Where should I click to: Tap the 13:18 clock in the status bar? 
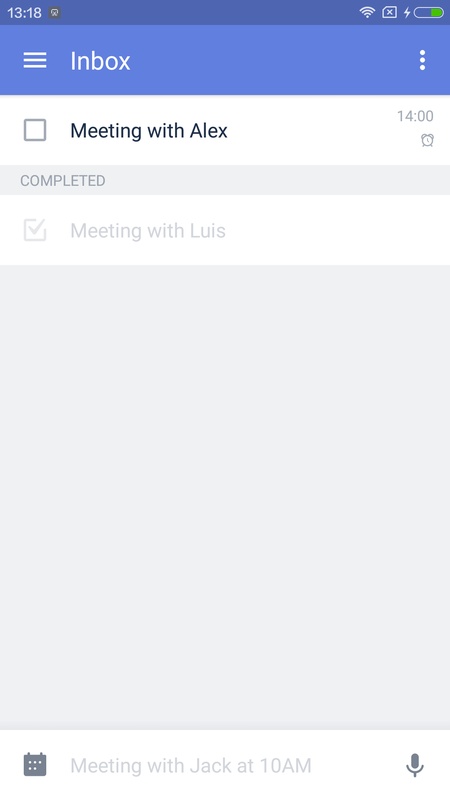[24, 13]
